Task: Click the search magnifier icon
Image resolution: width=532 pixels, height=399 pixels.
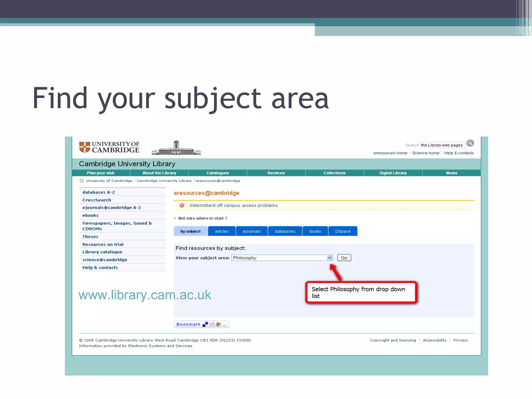Action: click(x=470, y=143)
